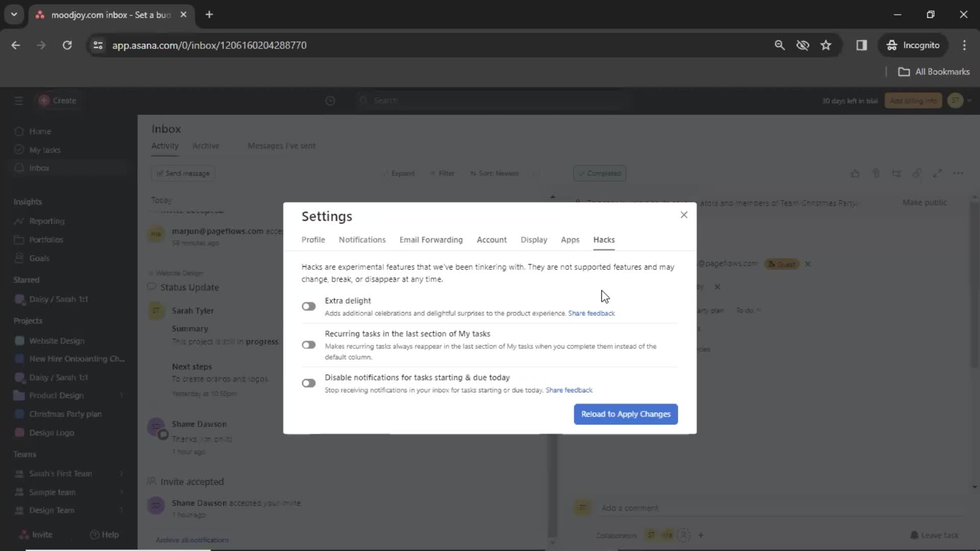Open All Bookmarks folder
980x551 pixels.
pyautogui.click(x=934, y=71)
